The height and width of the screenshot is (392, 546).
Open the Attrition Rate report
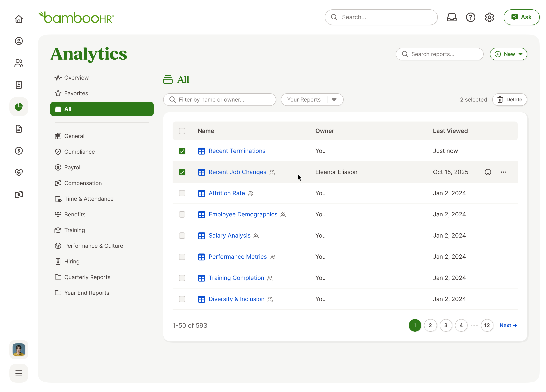[227, 193]
